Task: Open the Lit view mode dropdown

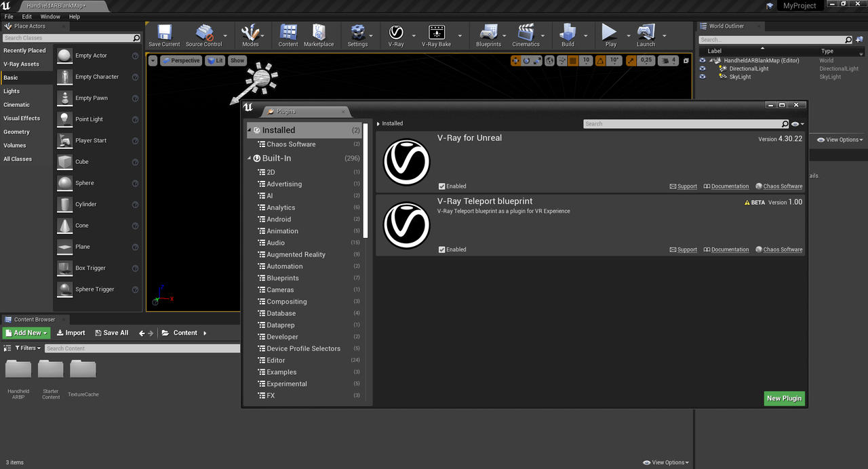Action: click(x=215, y=60)
